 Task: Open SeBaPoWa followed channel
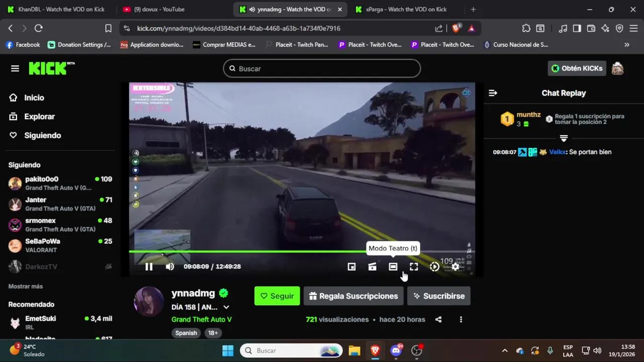(60, 245)
